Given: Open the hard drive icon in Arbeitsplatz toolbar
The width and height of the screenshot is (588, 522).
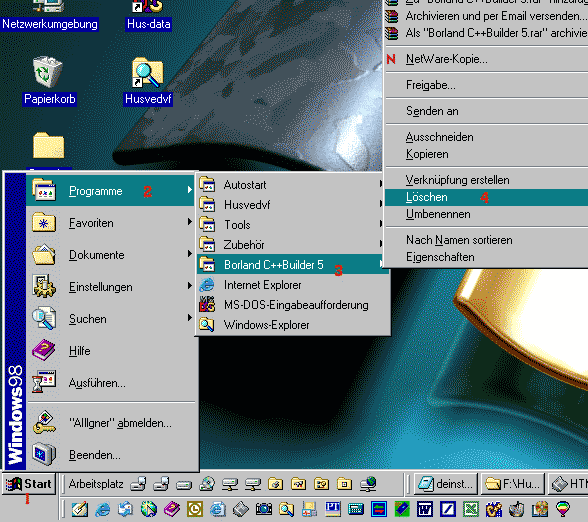Looking at the screenshot, I should (184, 484).
